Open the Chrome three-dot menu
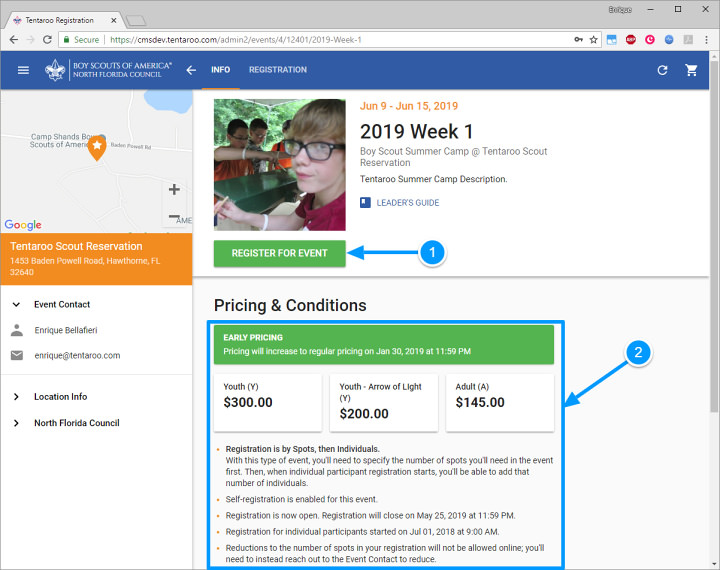The height and width of the screenshot is (570, 720). point(706,40)
